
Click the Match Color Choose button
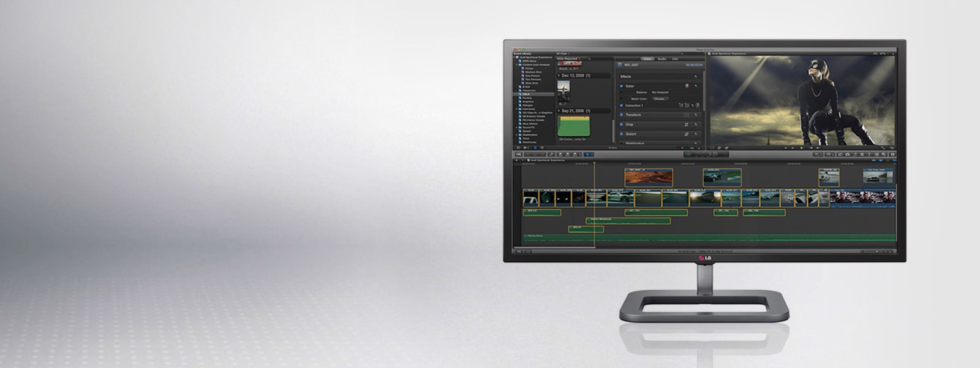[660, 99]
